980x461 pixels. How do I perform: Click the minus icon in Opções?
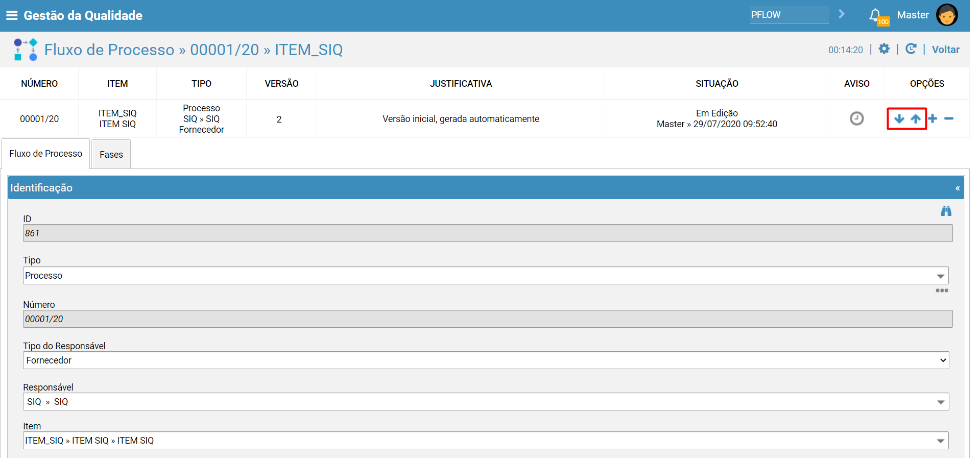pos(949,119)
